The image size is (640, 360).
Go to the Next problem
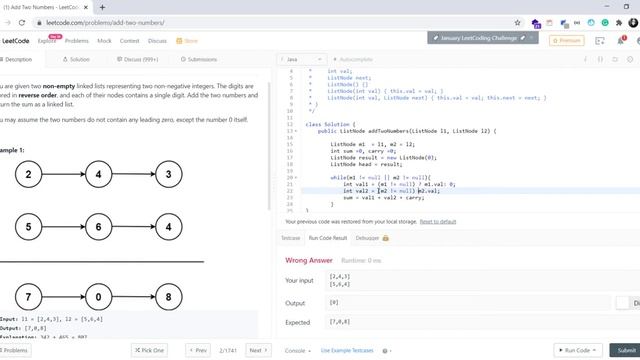pos(258,350)
